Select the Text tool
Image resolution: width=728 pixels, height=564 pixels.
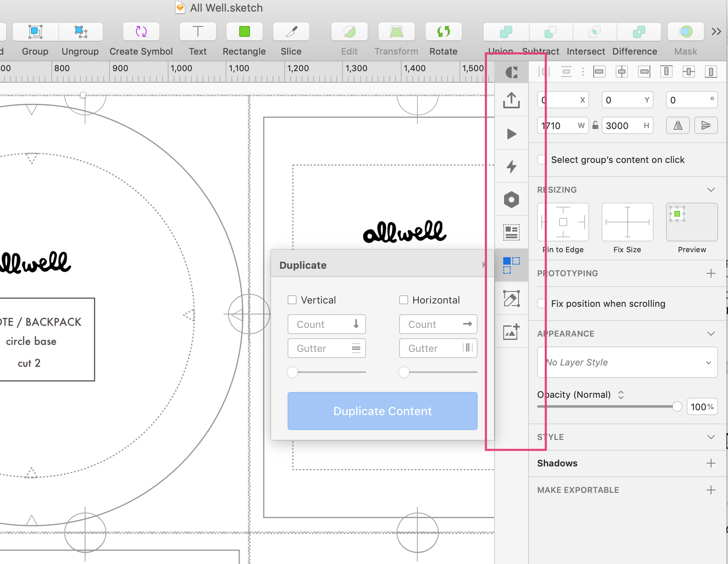click(x=198, y=32)
